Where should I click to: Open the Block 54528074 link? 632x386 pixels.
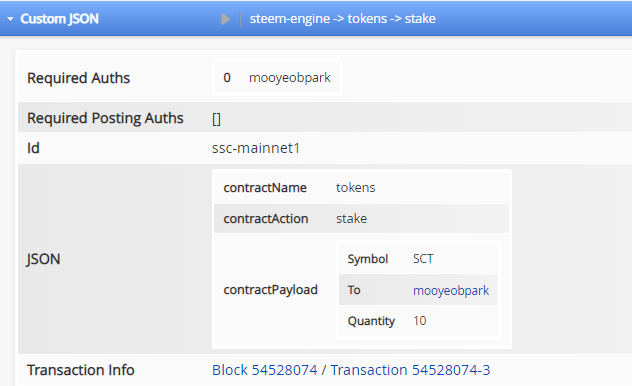point(264,370)
